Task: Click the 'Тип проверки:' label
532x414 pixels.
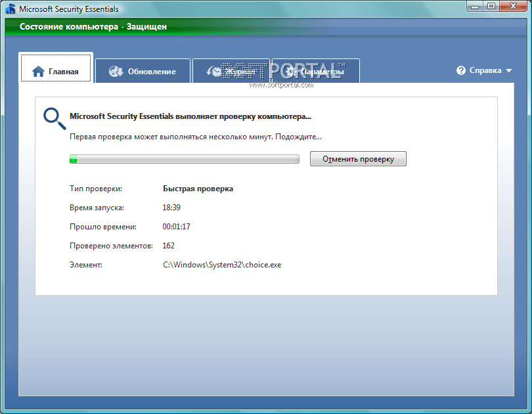Action: (96, 189)
